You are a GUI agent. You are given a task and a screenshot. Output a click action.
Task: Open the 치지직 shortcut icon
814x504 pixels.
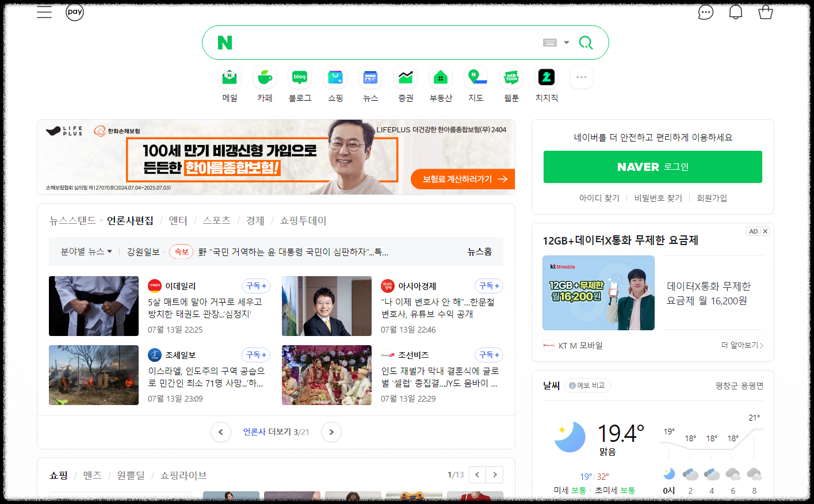point(547,77)
